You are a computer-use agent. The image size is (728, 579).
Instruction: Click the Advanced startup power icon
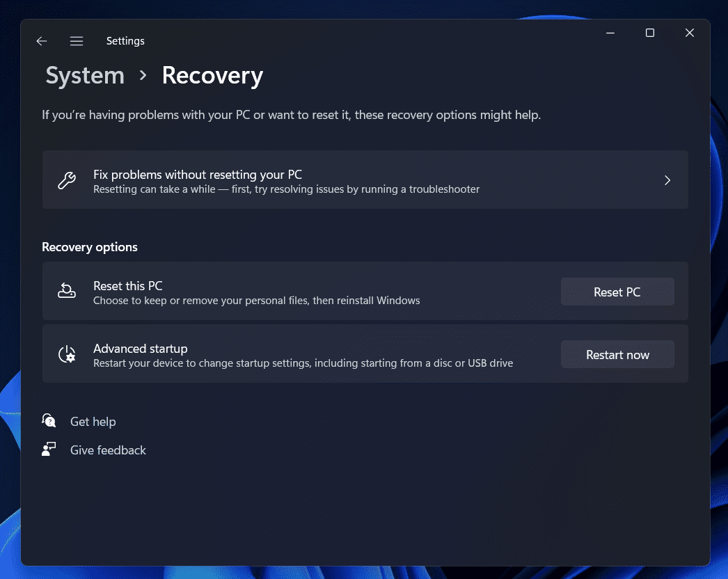[67, 354]
